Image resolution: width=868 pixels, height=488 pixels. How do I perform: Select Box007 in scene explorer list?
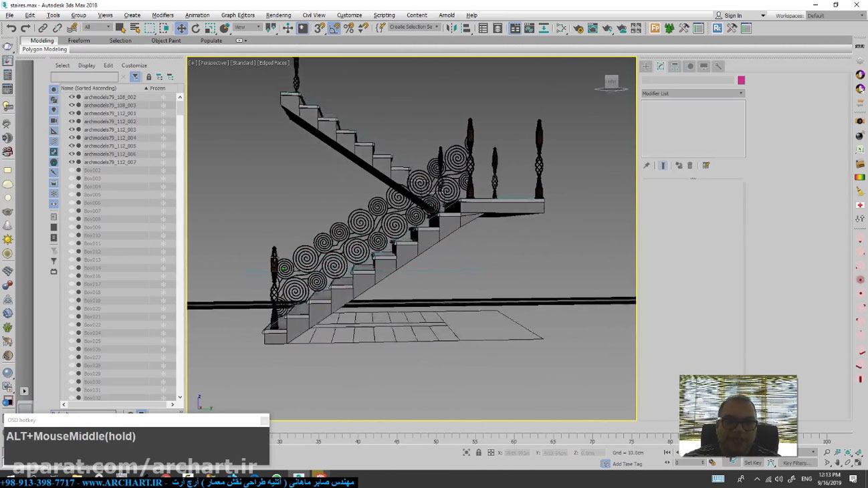(x=92, y=211)
